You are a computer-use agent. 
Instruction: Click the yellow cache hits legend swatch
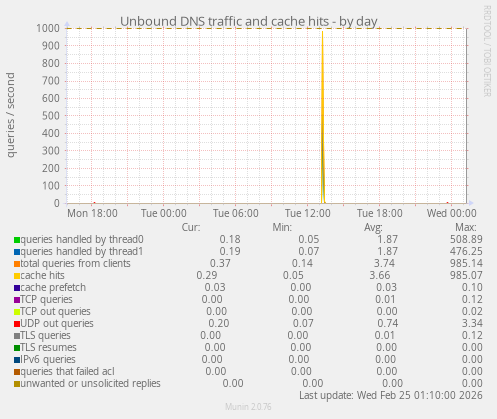tap(17, 276)
